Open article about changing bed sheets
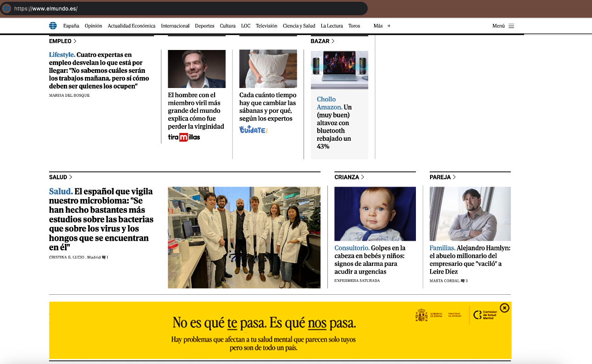This screenshot has width=592, height=364. pos(268,107)
